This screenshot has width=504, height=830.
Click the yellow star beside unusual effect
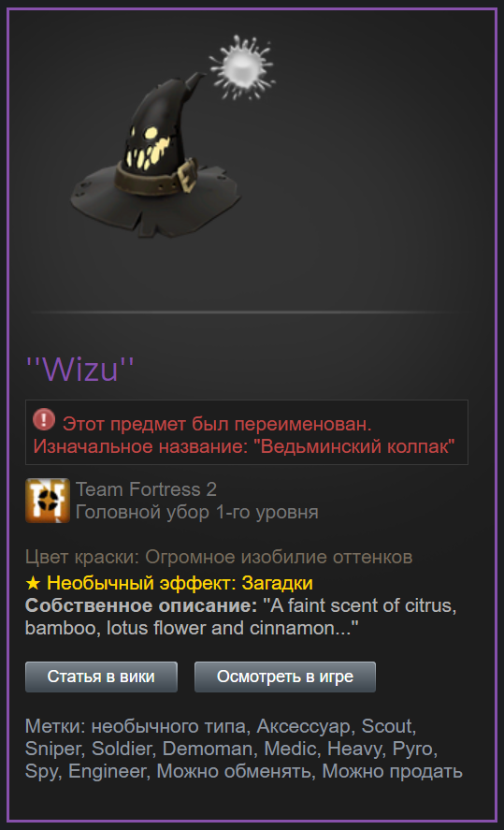33,583
